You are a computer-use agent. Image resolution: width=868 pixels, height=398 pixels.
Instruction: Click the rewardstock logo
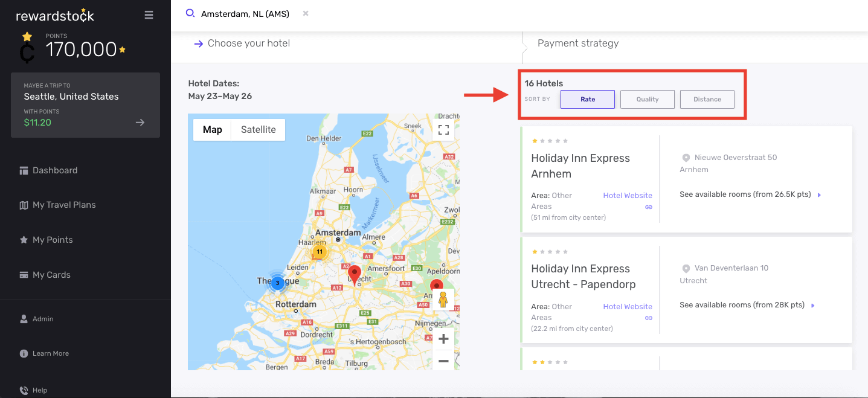[x=55, y=16]
